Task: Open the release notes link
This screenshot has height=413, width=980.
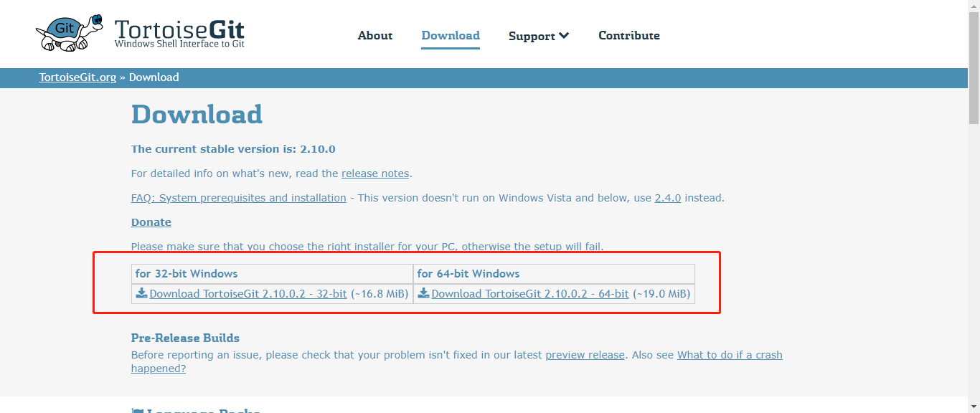Action: pos(375,174)
